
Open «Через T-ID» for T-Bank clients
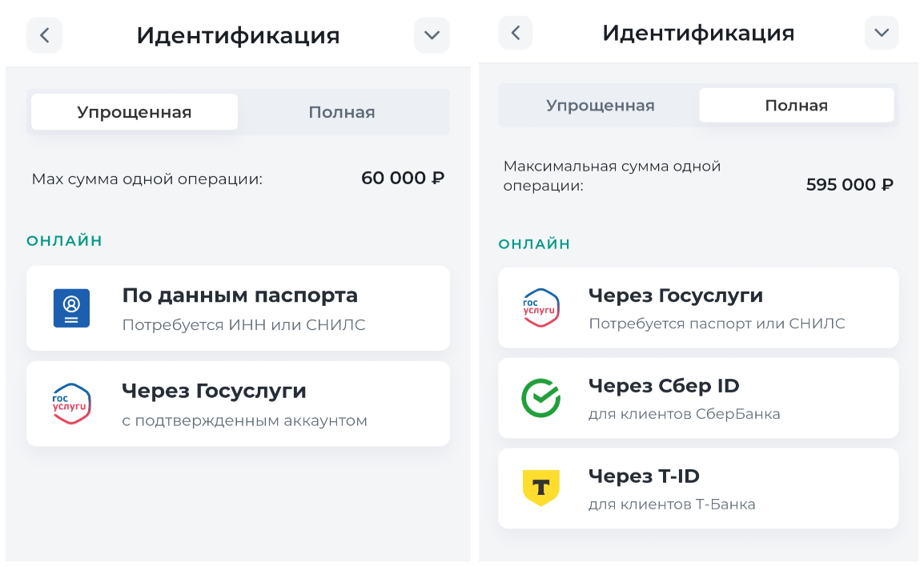697,489
